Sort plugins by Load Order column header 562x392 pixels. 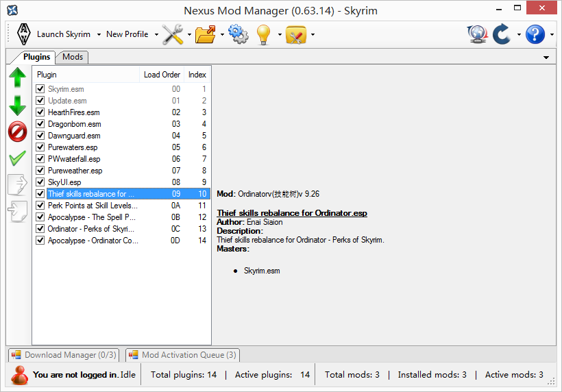[x=162, y=75]
